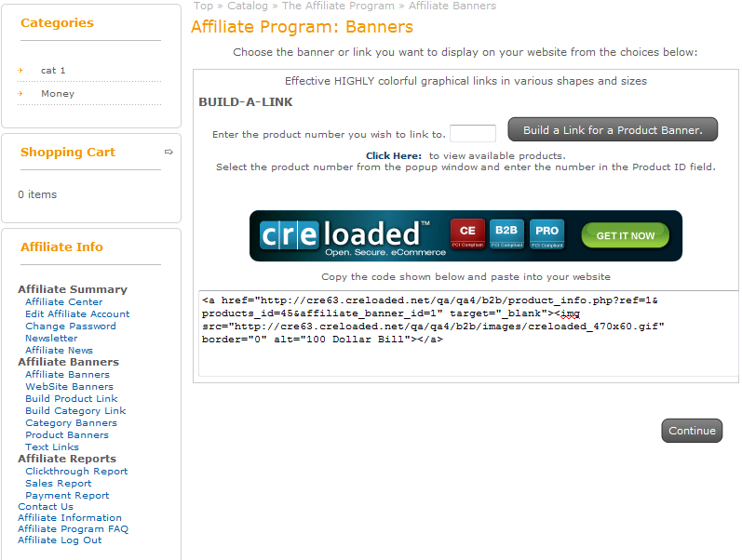
Task: Open Affiliate Center link
Action: coord(64,301)
